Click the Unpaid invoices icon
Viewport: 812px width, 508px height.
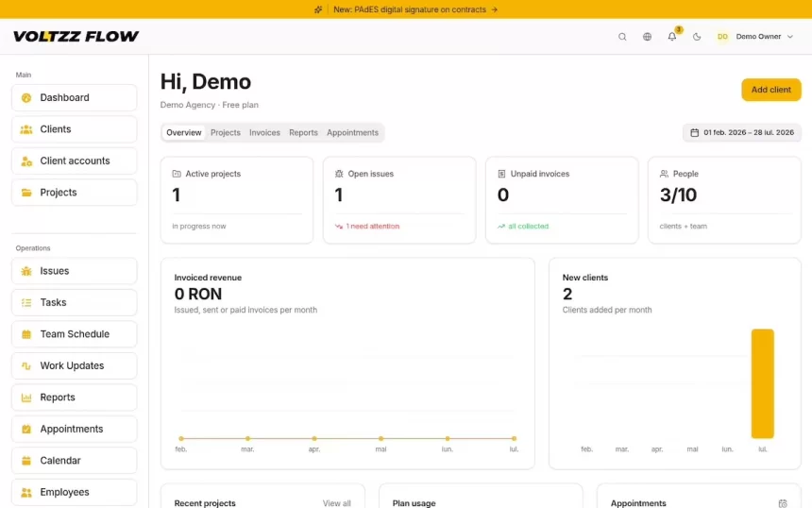click(501, 174)
